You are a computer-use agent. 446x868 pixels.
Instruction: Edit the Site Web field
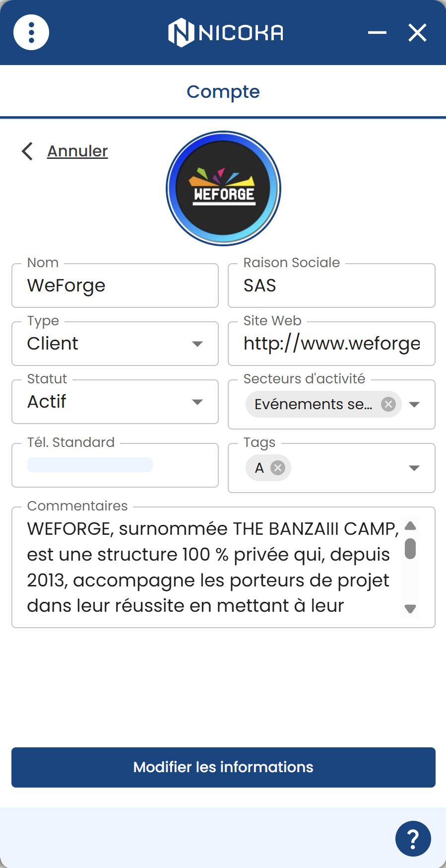[x=331, y=344]
